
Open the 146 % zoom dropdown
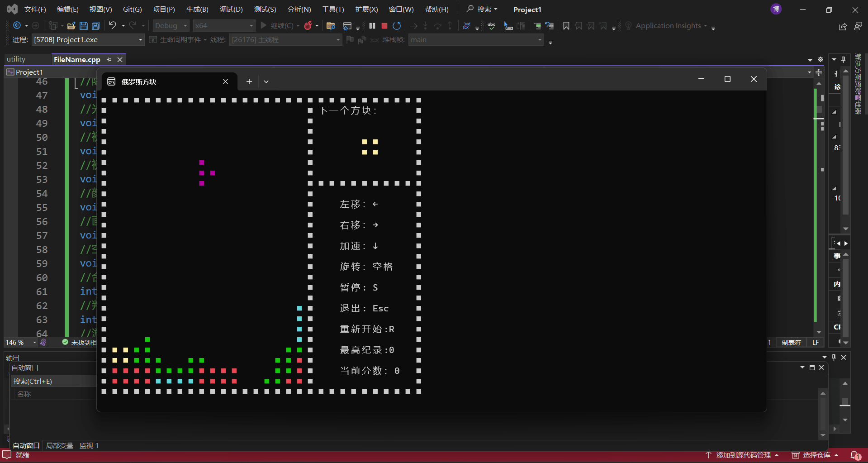20,343
